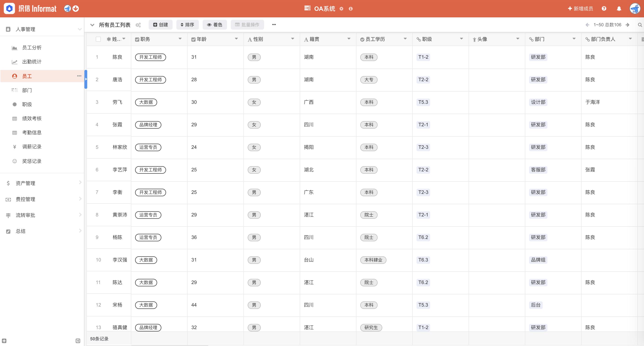The width and height of the screenshot is (644, 346).
Task: Click the next page arrow beside 1~50 总数106
Action: [x=628, y=25]
